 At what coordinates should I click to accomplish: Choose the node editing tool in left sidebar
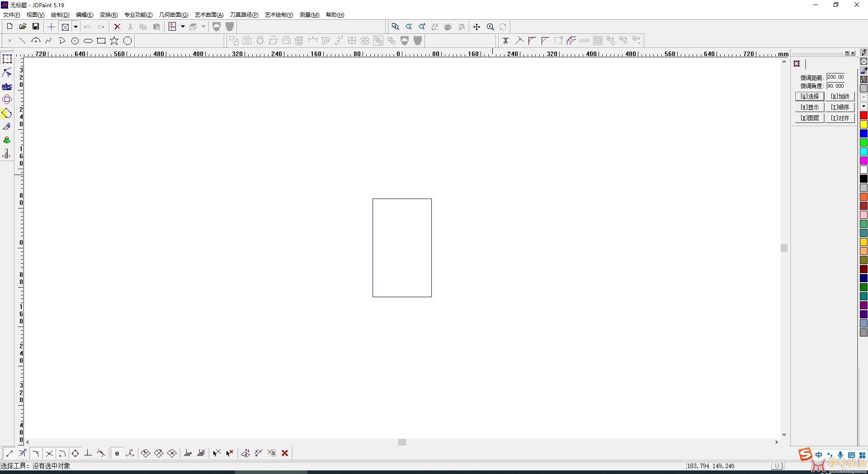pos(7,72)
